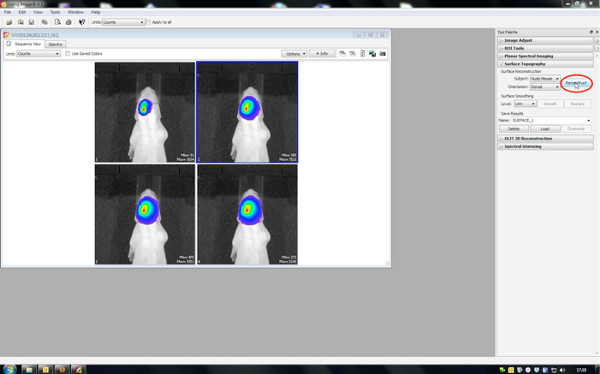Screen dimensions: 600x374
Task: Open the Subject Nude Mouse dropdown
Action: pos(545,78)
